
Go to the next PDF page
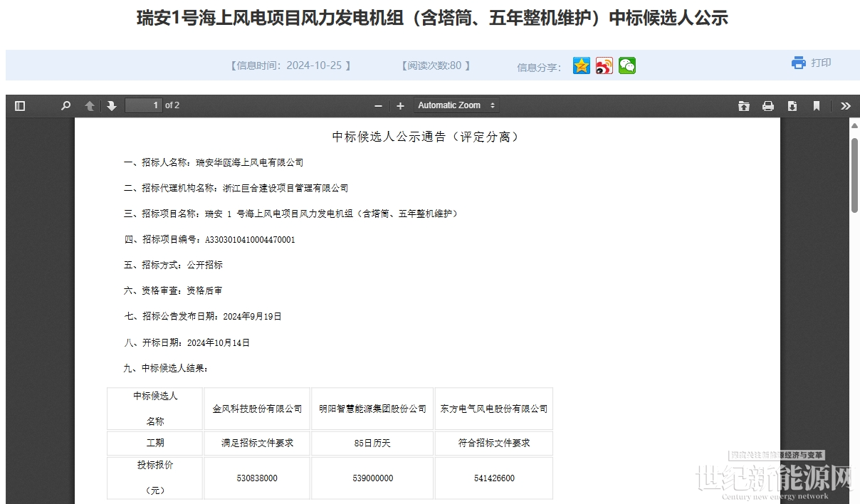pyautogui.click(x=112, y=106)
